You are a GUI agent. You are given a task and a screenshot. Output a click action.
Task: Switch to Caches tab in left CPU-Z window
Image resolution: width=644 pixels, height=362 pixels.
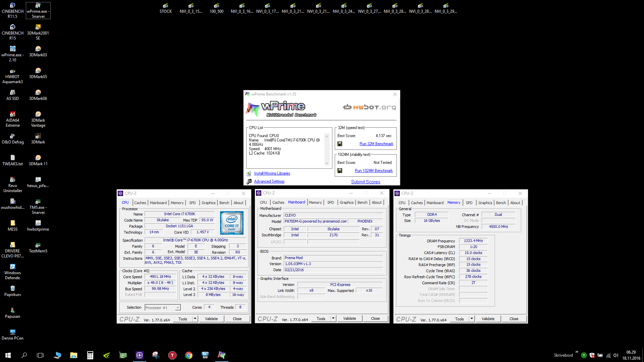click(140, 203)
